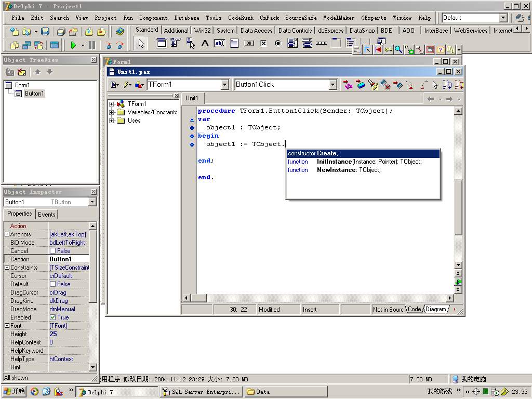Image resolution: width=532 pixels, height=399 pixels.
Task: Click the Caption property value field
Action: 69,259
